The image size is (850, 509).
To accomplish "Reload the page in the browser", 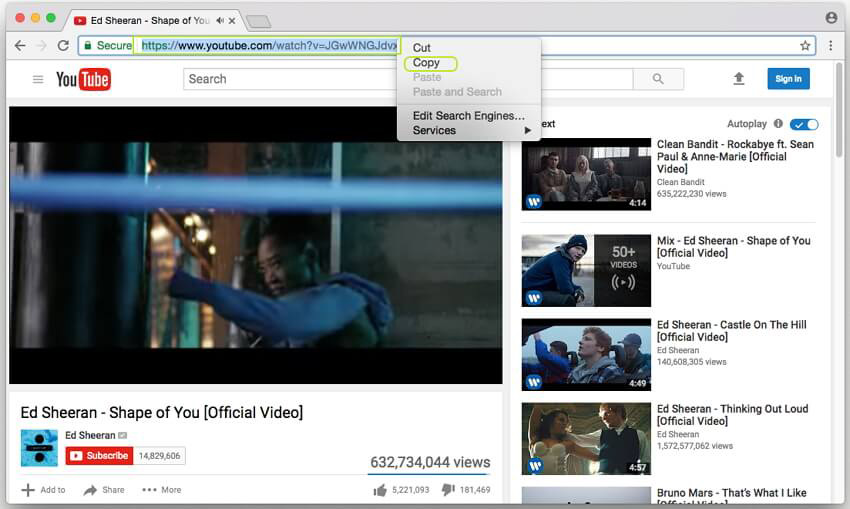I will pyautogui.click(x=63, y=46).
